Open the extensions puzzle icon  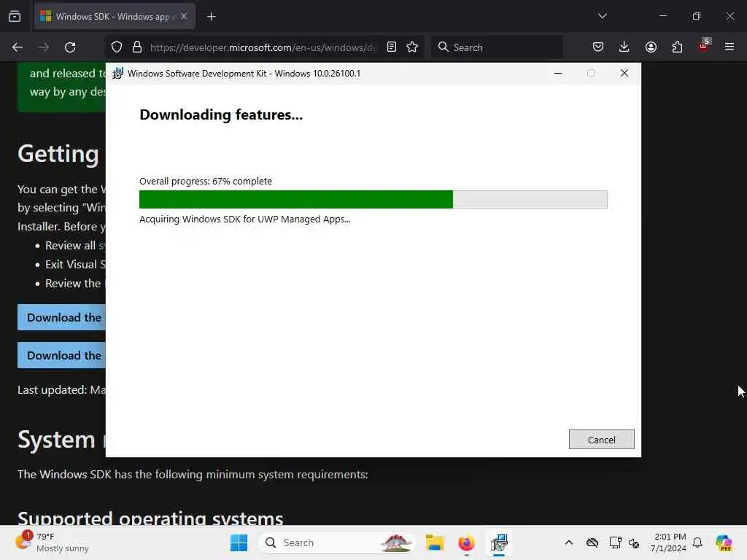tap(677, 47)
